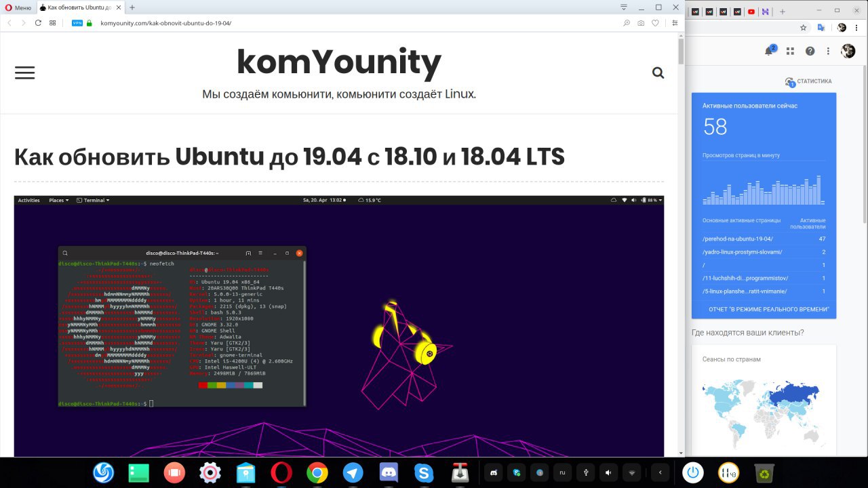The height and width of the screenshot is (488, 868).
Task: Open the Opera Меню button
Action: [x=18, y=7]
